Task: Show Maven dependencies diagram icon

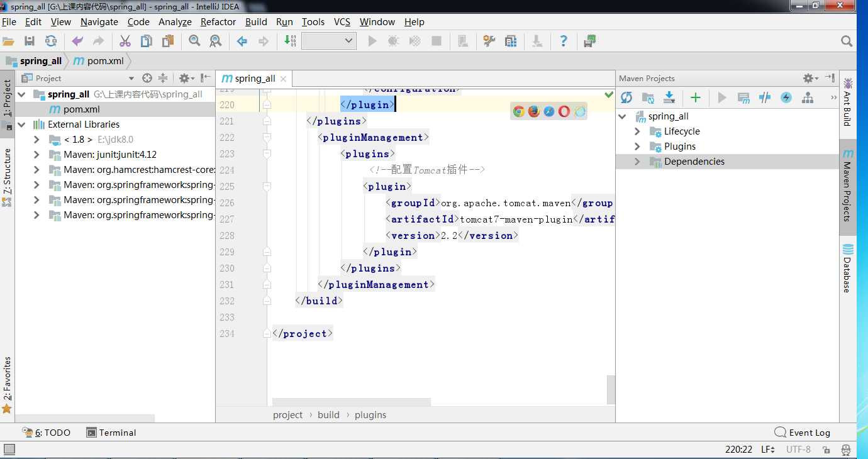Action: point(808,97)
